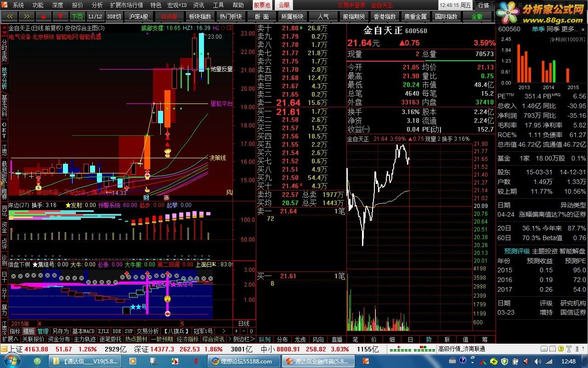Select the 基本MACD indicator tab
Viewport: 588px width, 368px height.
click(83, 331)
